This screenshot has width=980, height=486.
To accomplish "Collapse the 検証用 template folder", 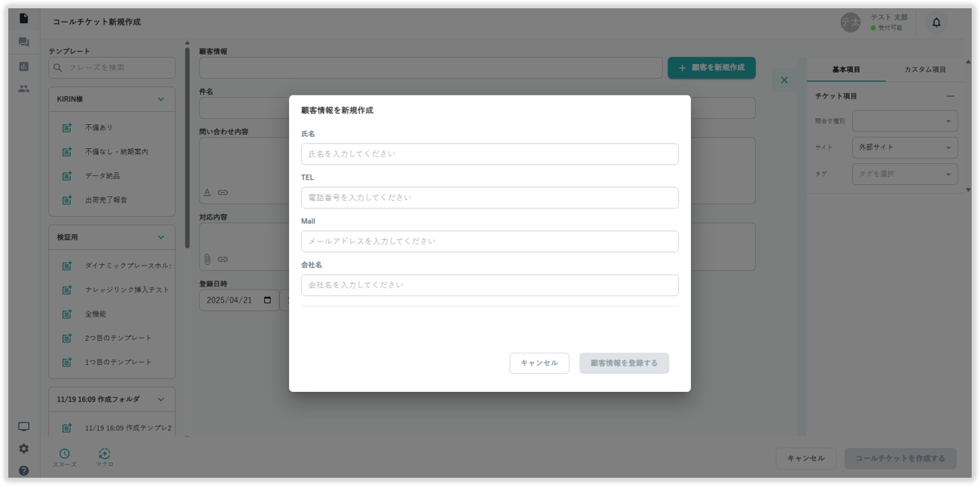I will [x=160, y=238].
